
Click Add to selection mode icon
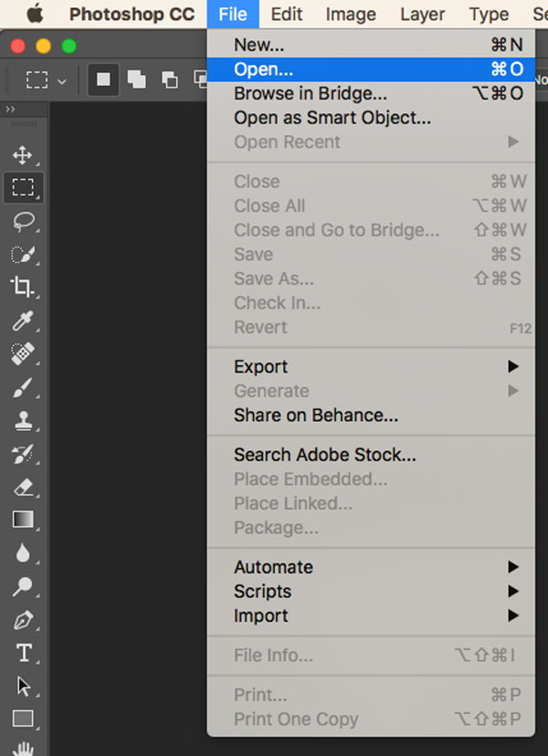(x=136, y=79)
